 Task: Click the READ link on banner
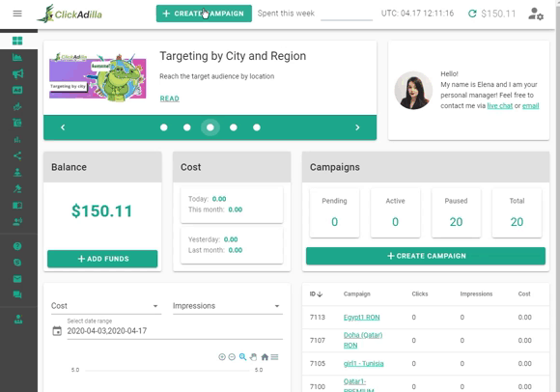coord(170,98)
